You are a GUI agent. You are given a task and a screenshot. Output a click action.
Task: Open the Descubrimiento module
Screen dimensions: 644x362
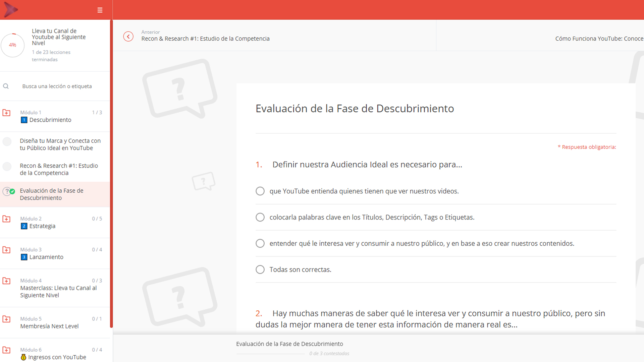55,116
